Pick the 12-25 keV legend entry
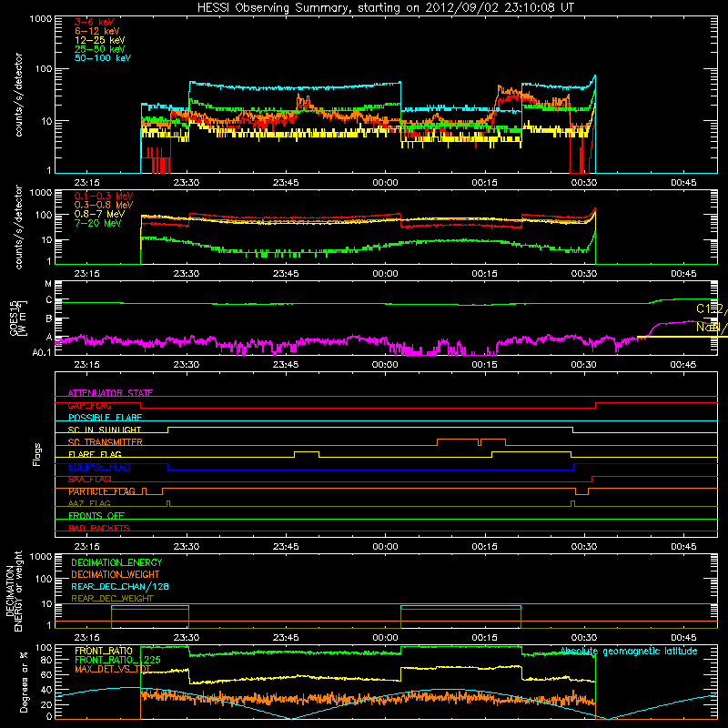The height and width of the screenshot is (728, 728). (100, 40)
